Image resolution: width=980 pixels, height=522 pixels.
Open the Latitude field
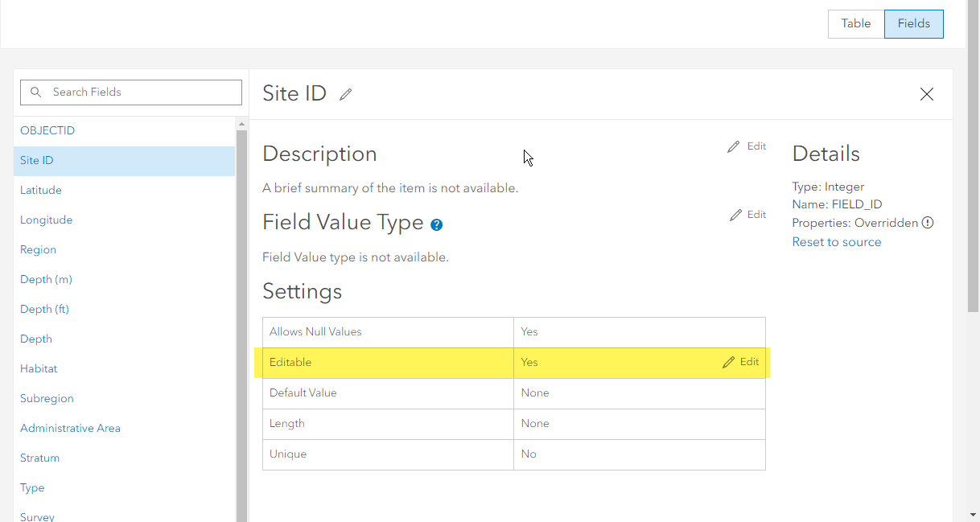tap(41, 191)
